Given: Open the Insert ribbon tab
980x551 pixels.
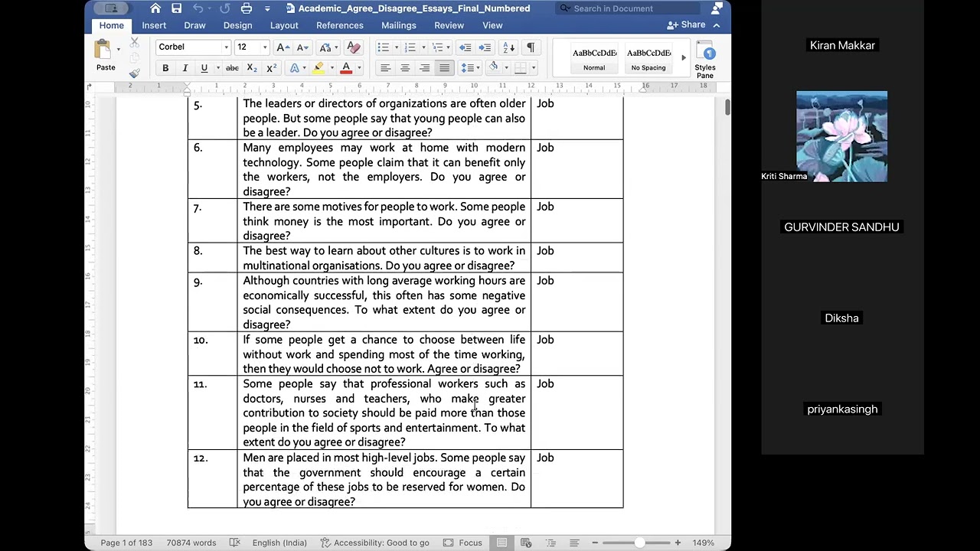Looking at the screenshot, I should click(x=154, y=25).
